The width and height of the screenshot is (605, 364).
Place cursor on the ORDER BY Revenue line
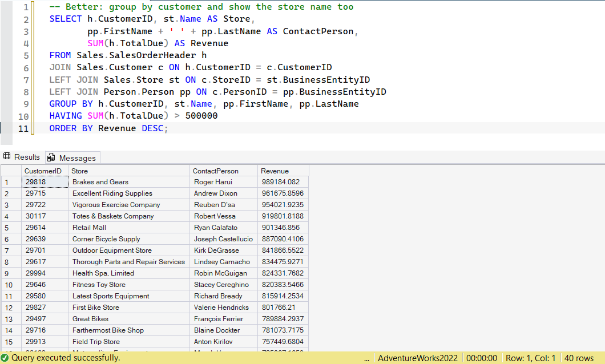[109, 128]
